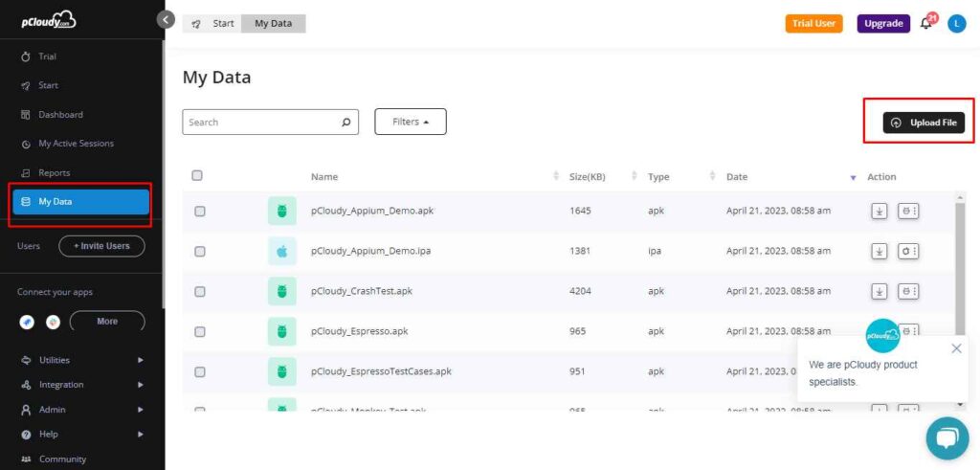Check the box for pCloudy_Espresso.apk

click(x=199, y=331)
